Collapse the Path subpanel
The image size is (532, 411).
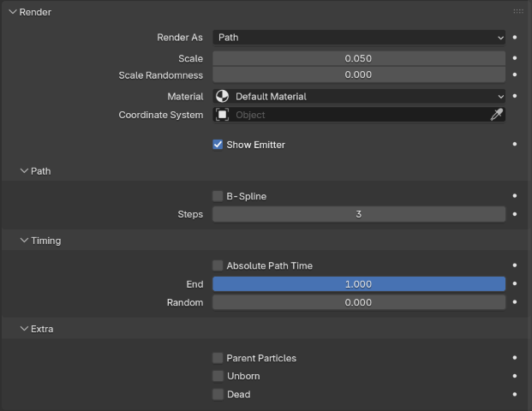tap(24, 171)
